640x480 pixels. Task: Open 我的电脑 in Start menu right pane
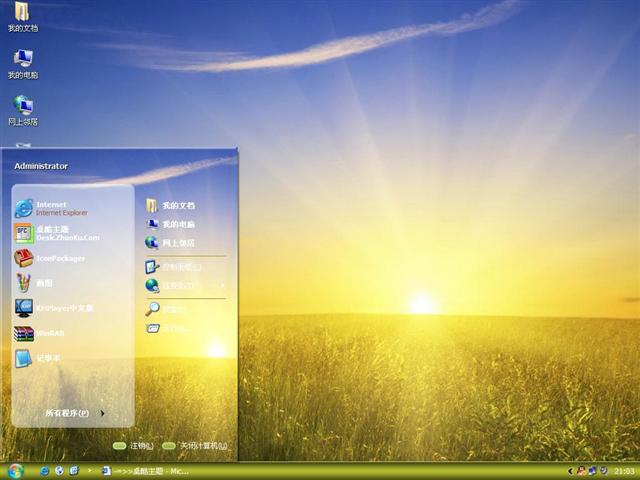(170, 224)
